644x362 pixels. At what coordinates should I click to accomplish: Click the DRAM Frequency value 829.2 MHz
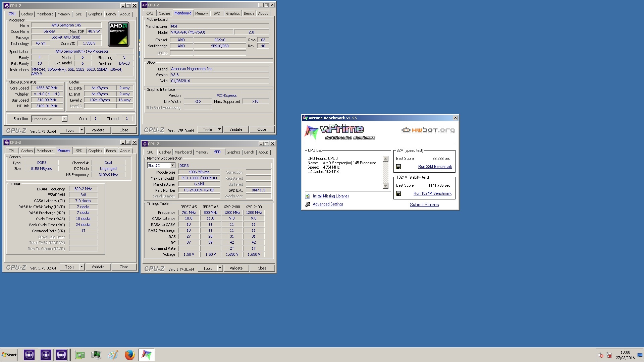pos(83,189)
